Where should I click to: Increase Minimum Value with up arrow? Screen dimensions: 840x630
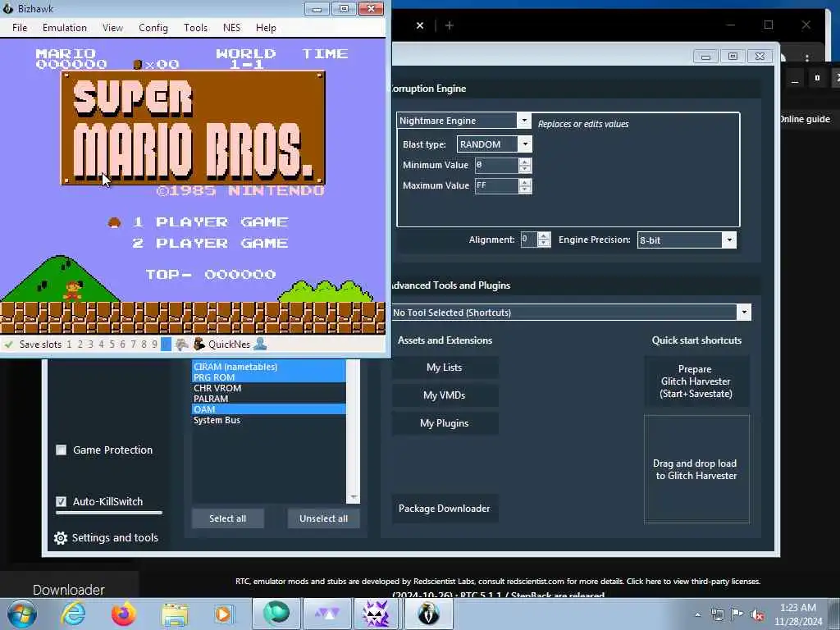525,162
